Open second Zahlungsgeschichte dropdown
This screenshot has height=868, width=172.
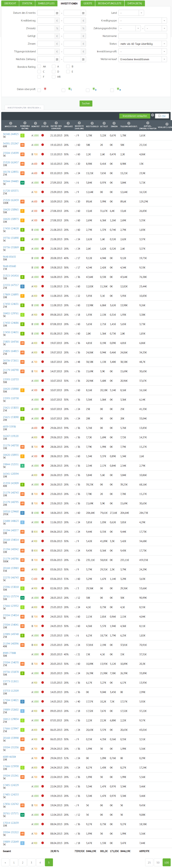156,28
